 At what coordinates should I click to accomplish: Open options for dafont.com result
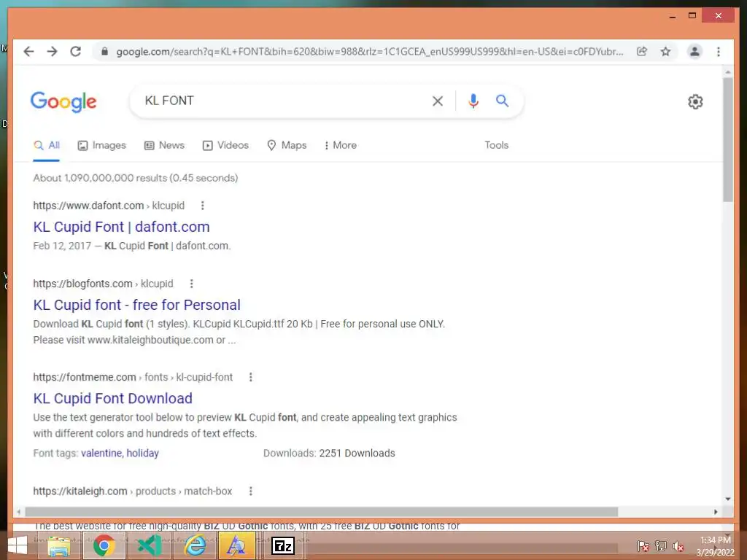(203, 206)
